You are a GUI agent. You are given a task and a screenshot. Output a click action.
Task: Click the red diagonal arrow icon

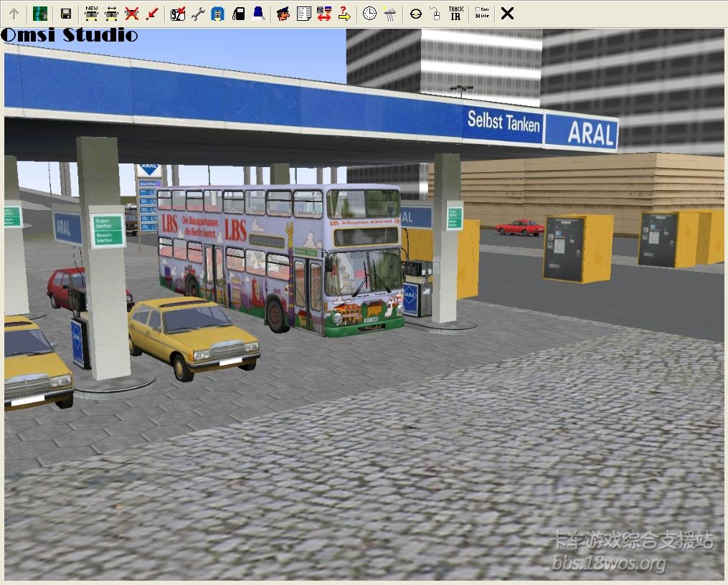152,14
